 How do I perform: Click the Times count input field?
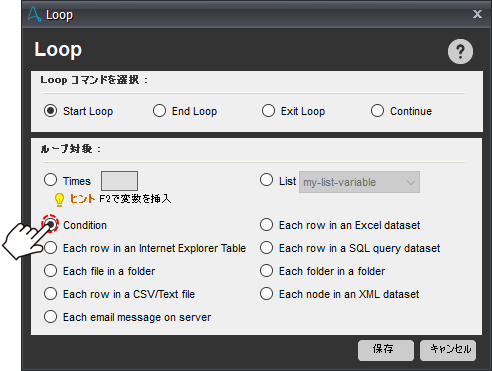click(119, 181)
